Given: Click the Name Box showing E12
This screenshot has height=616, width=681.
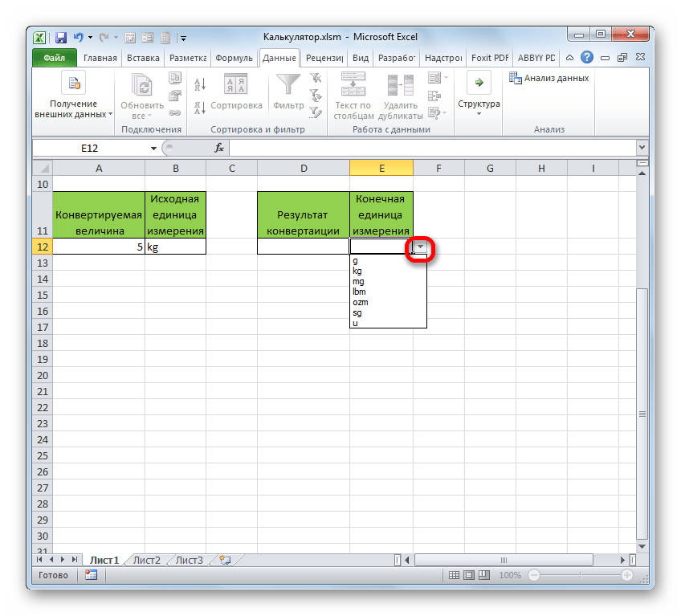Looking at the screenshot, I should (90, 149).
